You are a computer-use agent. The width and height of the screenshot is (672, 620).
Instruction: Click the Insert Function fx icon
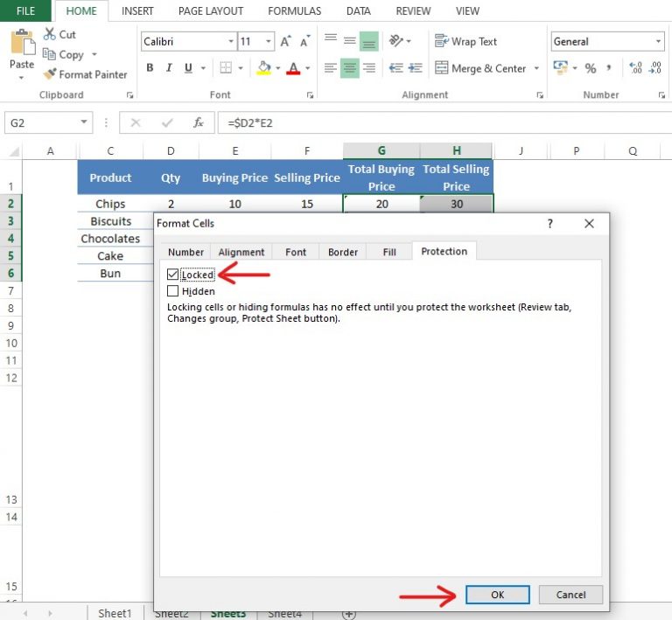(199, 123)
